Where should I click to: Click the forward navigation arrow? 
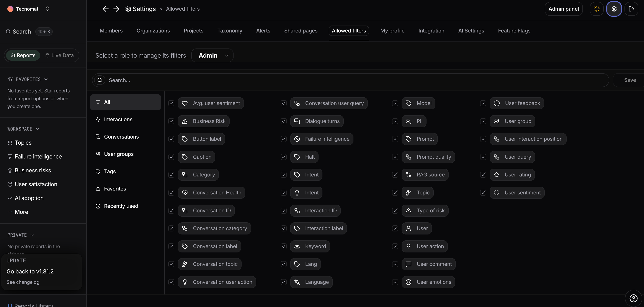pyautogui.click(x=116, y=9)
